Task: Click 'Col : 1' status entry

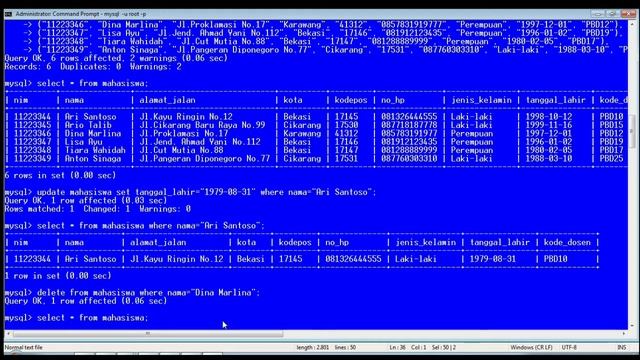Action: (x=418, y=347)
